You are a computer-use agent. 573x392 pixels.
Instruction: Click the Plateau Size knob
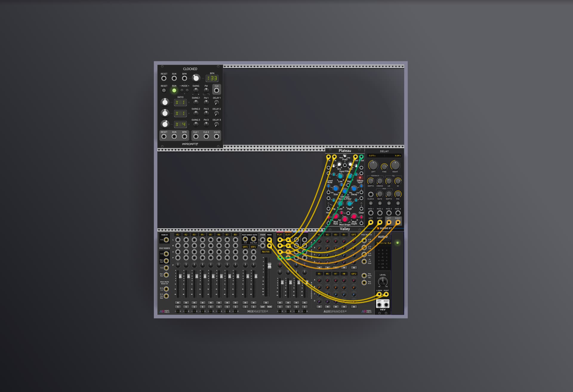coord(336,189)
